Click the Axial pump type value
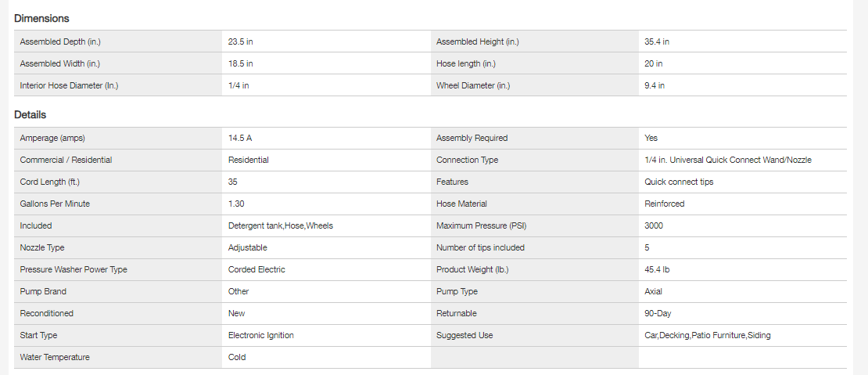The width and height of the screenshot is (868, 375). (653, 291)
